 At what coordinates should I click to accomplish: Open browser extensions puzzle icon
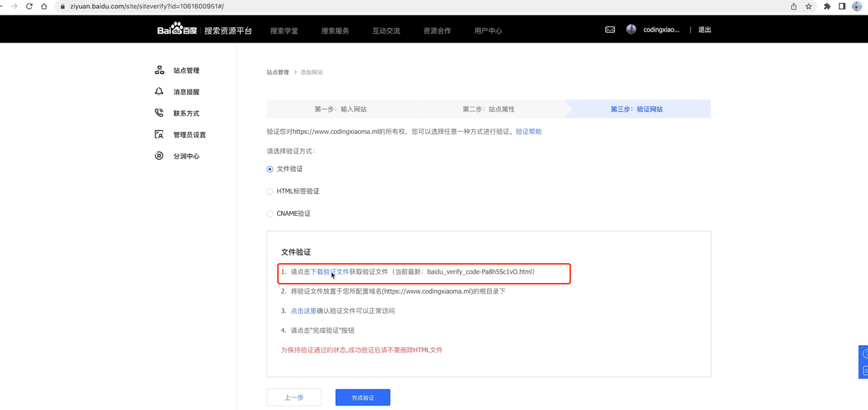[x=827, y=6]
